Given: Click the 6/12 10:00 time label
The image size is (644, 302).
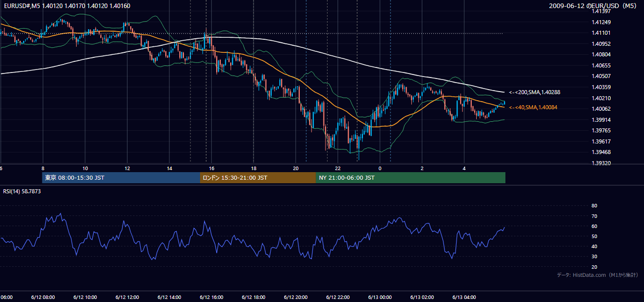Looking at the screenshot, I should pyautogui.click(x=85, y=297).
